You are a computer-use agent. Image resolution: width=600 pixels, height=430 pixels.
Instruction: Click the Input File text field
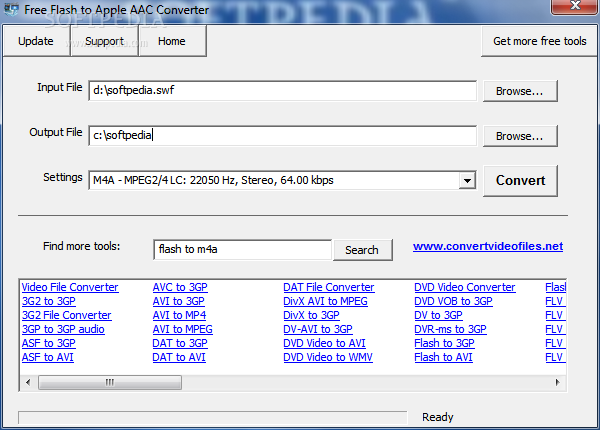282,91
